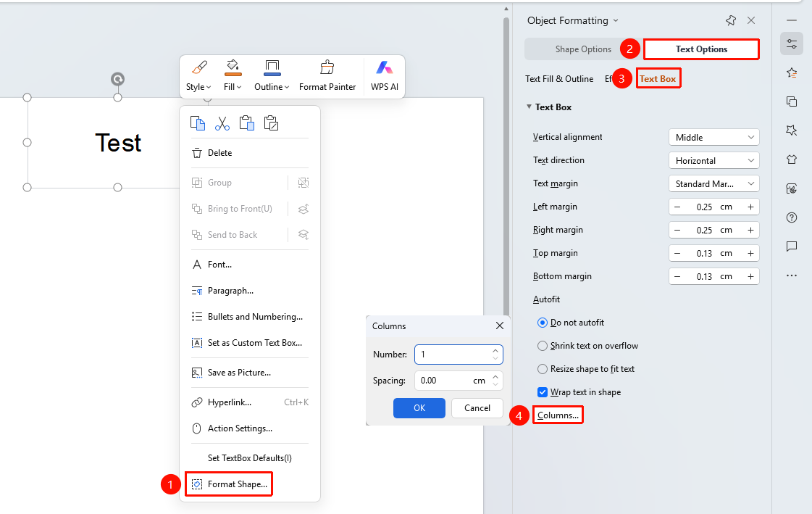This screenshot has height=514, width=812.
Task: Collapse the Text Box section
Action: [x=530, y=107]
